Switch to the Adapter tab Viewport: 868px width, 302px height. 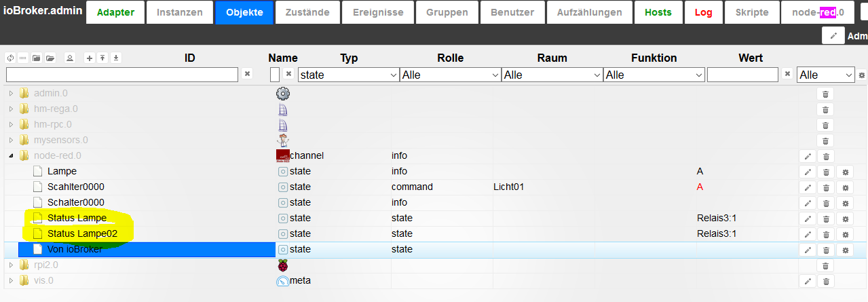(115, 12)
